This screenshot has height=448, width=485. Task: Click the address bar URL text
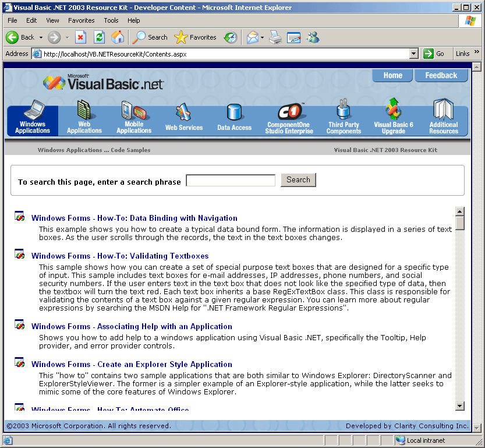[115, 54]
